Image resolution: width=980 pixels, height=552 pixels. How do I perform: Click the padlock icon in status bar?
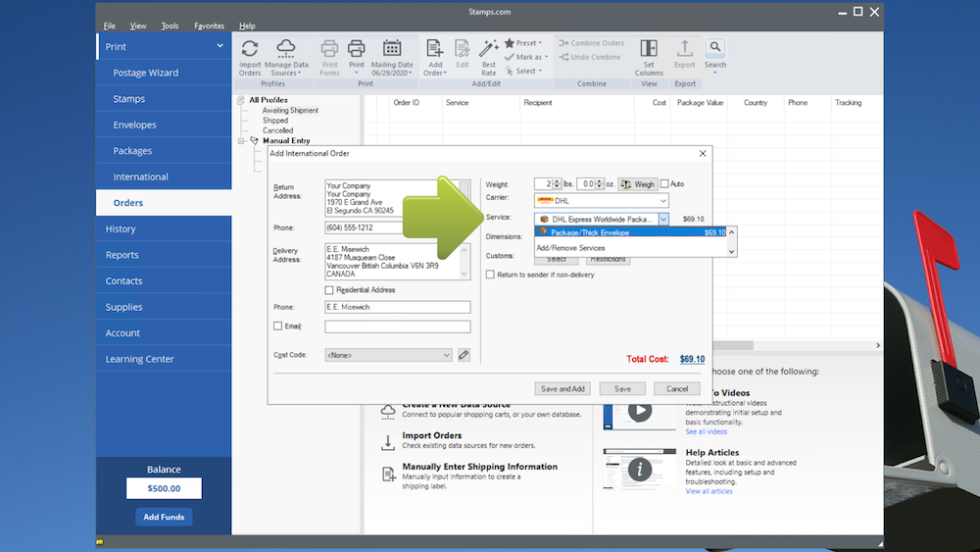pos(100,541)
